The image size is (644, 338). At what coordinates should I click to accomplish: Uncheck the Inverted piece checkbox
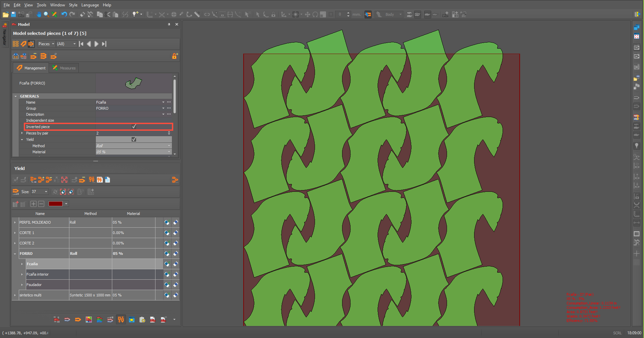(x=134, y=126)
